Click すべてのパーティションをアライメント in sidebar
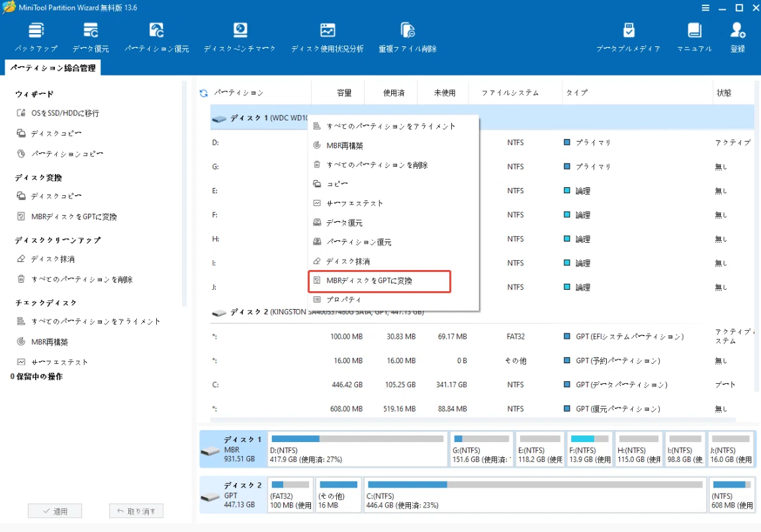 [89, 322]
